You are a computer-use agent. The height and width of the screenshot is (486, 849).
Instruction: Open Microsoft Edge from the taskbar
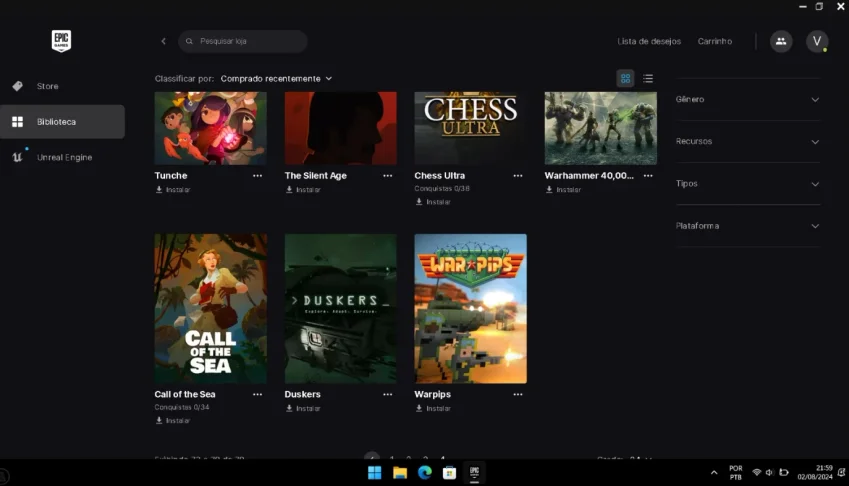coord(424,473)
